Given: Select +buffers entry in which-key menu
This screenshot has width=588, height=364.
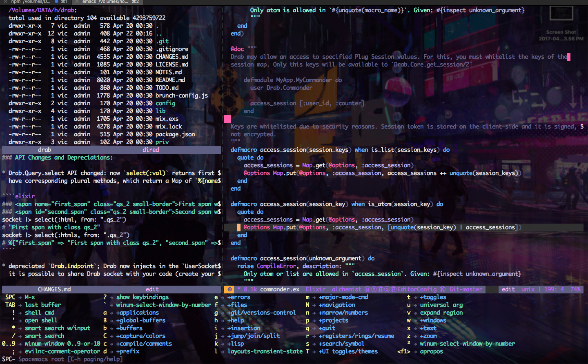Looking at the screenshot, I should tap(129, 328).
